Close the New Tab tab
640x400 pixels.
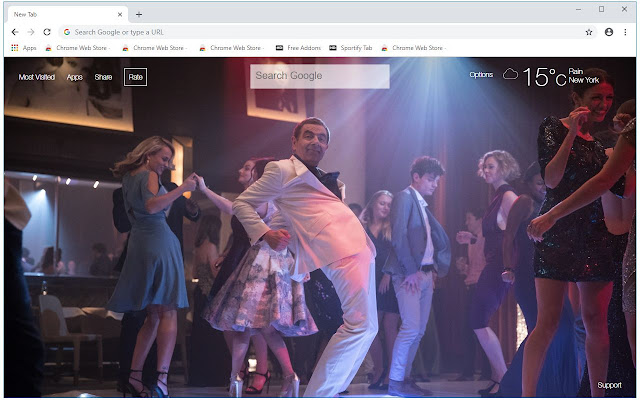[120, 14]
